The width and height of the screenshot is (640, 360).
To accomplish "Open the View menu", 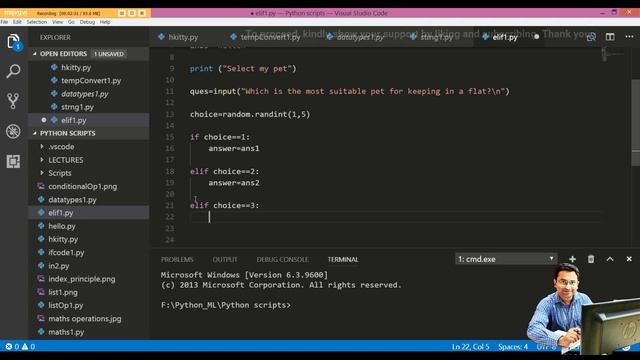I will [x=58, y=22].
